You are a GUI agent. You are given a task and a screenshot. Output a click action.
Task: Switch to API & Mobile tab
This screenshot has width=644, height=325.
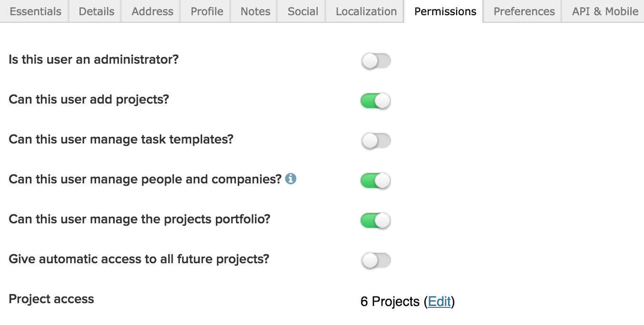(x=605, y=11)
